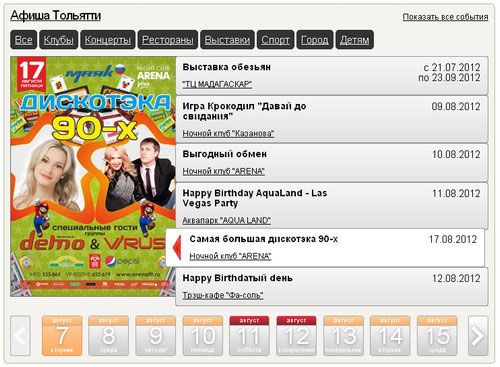Click the Дискотека 90-х poster image
Image resolution: width=500 pixels, height=367 pixels.
[x=93, y=176]
